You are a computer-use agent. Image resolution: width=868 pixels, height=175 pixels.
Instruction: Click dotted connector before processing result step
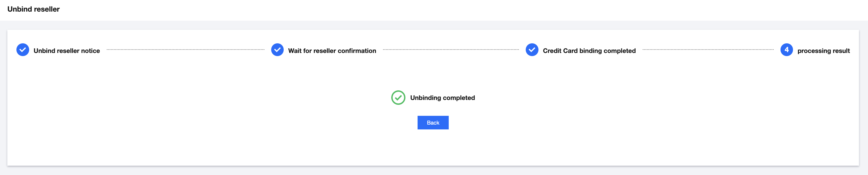708,50
